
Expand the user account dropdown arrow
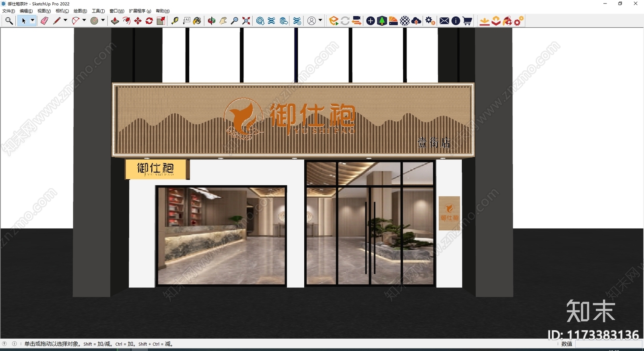pos(320,21)
